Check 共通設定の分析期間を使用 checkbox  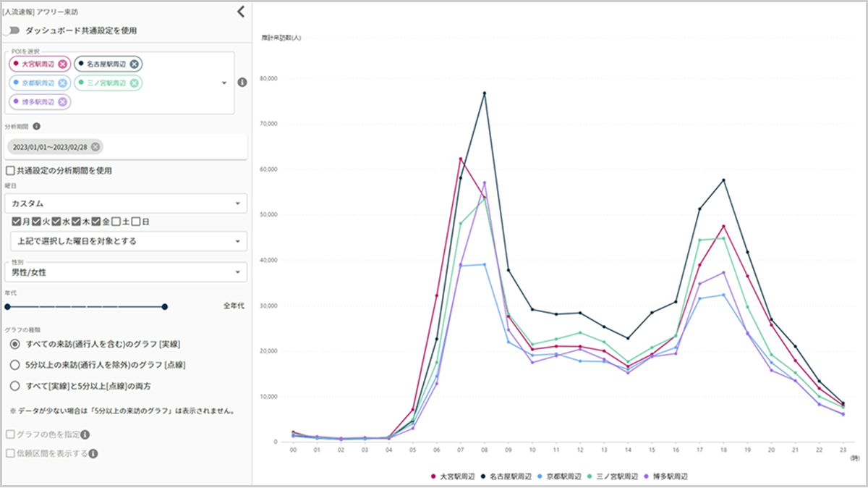tap(10, 171)
